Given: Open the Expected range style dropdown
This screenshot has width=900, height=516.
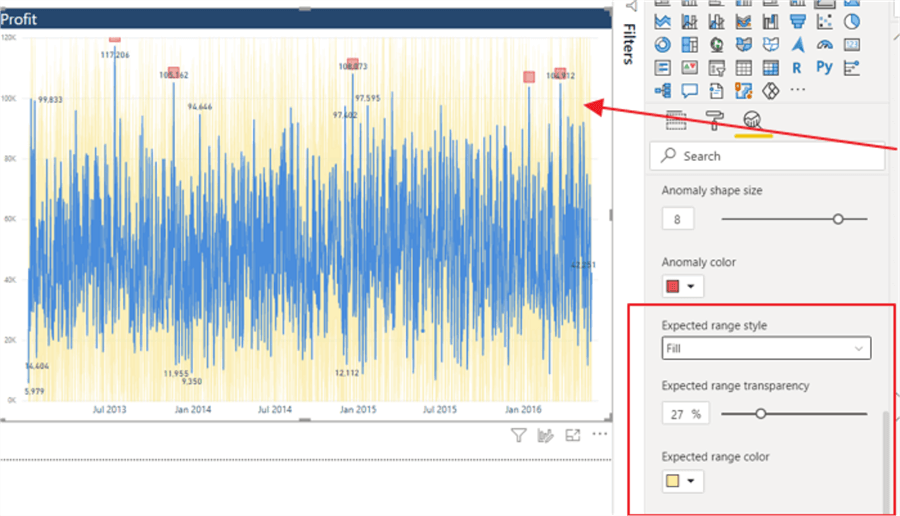Looking at the screenshot, I should (x=765, y=348).
